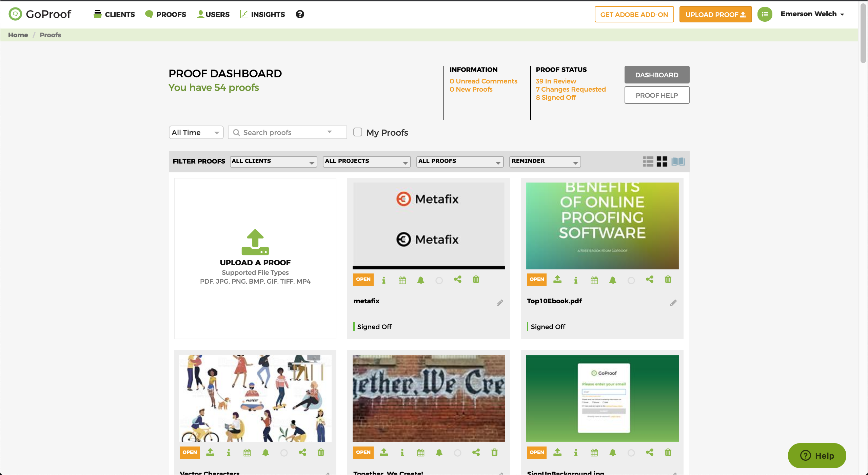Tick the My Proofs checkbox
868x475 pixels.
pyautogui.click(x=357, y=132)
